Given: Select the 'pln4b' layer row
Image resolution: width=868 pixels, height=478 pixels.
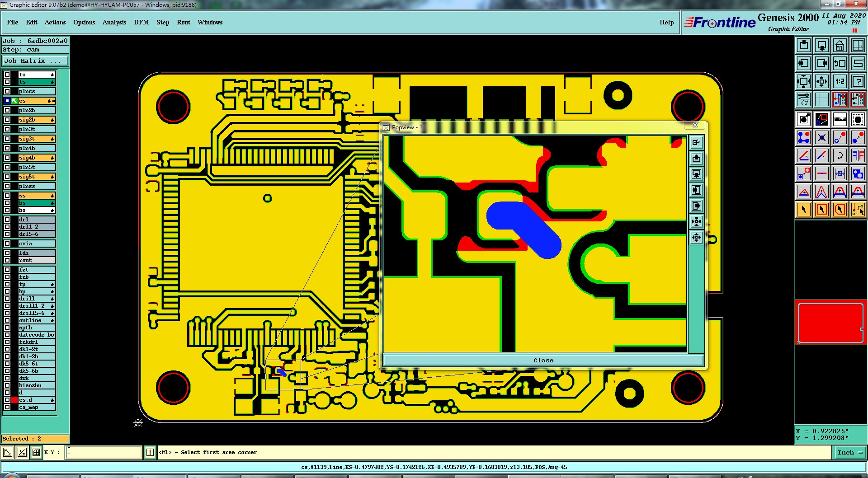Looking at the screenshot, I should coord(37,148).
